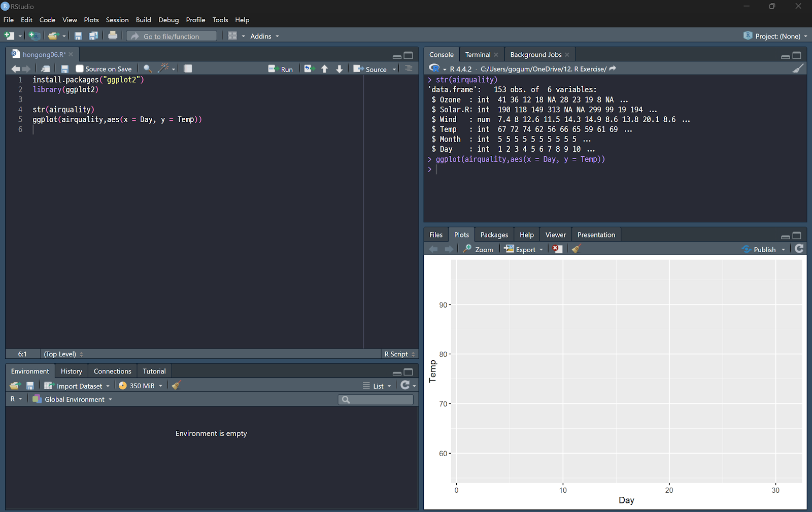Enable Source on Save checkbox
This screenshot has height=512, width=812.
80,69
